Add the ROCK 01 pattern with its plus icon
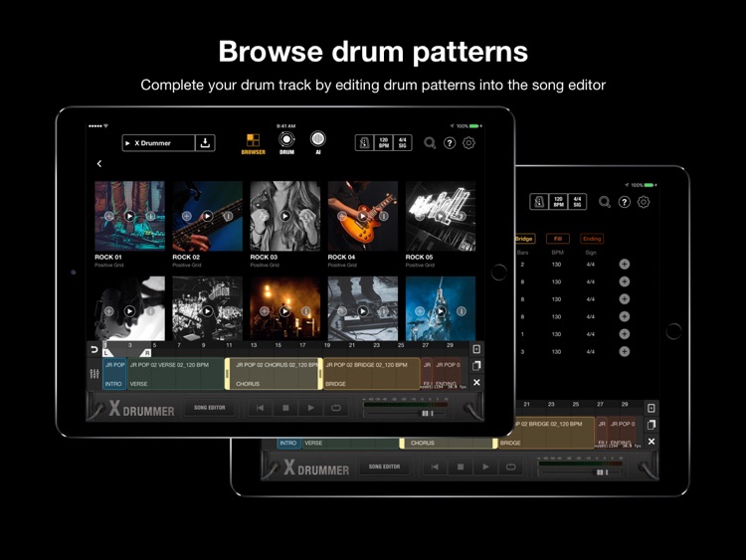The image size is (746, 560). point(109,216)
